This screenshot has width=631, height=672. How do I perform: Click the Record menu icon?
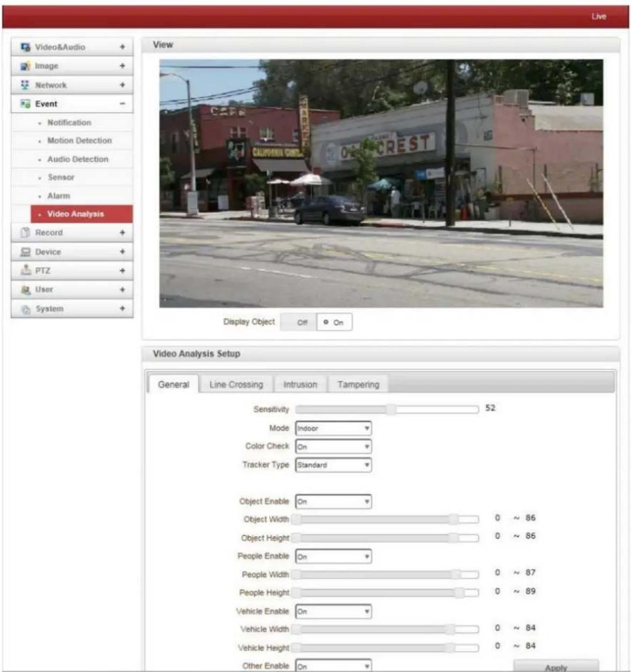[25, 233]
